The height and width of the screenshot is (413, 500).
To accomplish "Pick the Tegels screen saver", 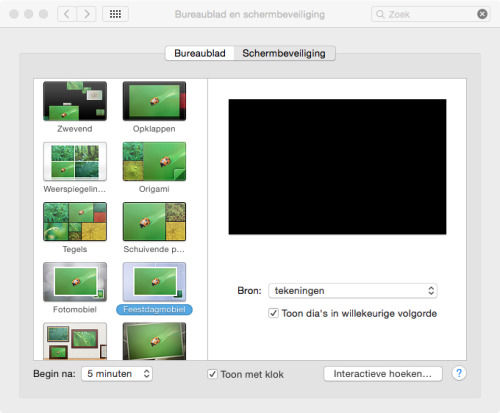I will [75, 221].
